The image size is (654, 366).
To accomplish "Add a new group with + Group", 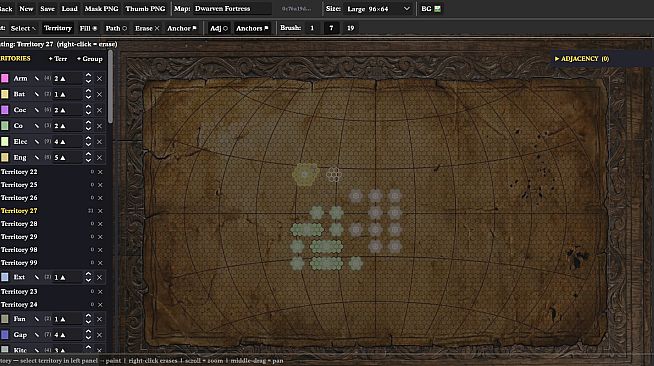I will point(90,59).
